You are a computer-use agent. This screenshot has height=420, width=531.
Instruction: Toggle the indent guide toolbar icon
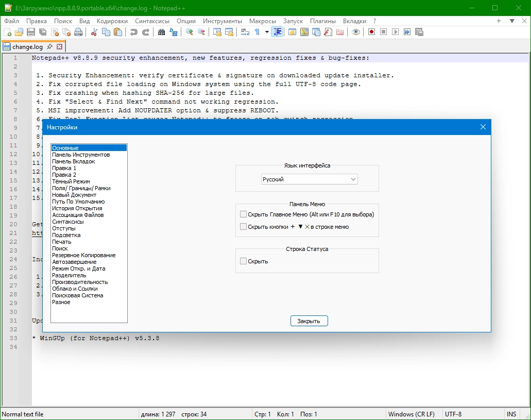(277, 32)
